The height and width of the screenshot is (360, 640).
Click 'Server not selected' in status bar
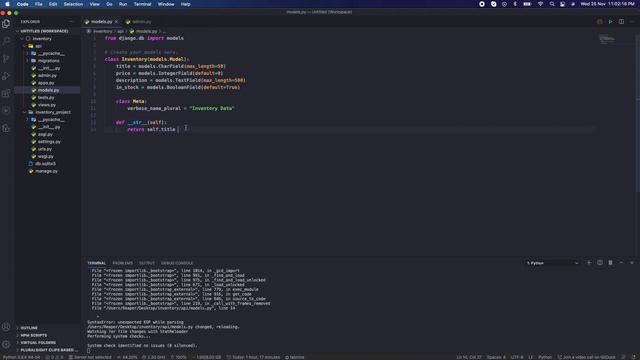tap(90, 357)
